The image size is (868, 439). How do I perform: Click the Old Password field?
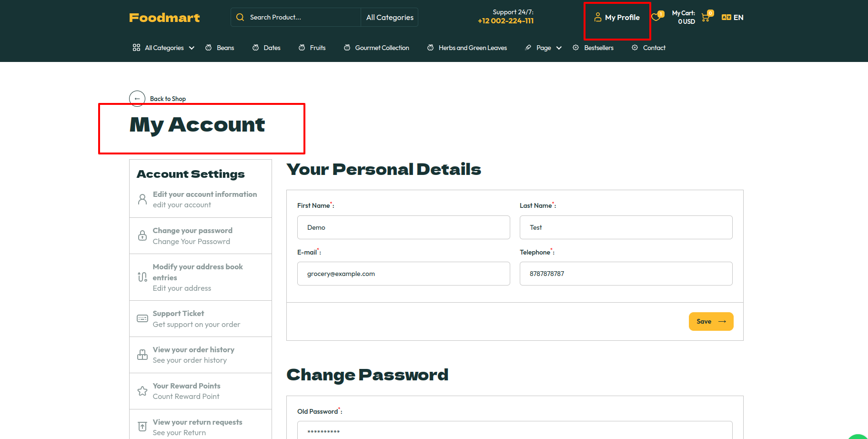[515, 430]
